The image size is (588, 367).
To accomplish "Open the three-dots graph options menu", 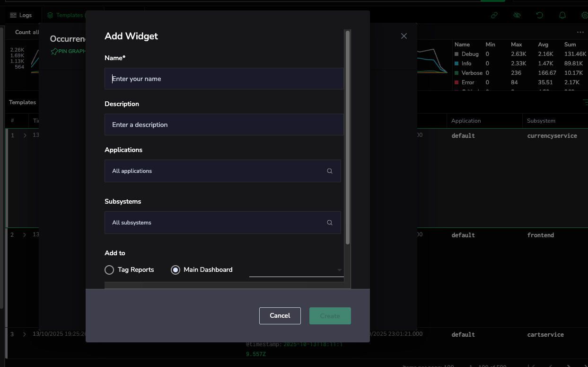I will tap(580, 32).
